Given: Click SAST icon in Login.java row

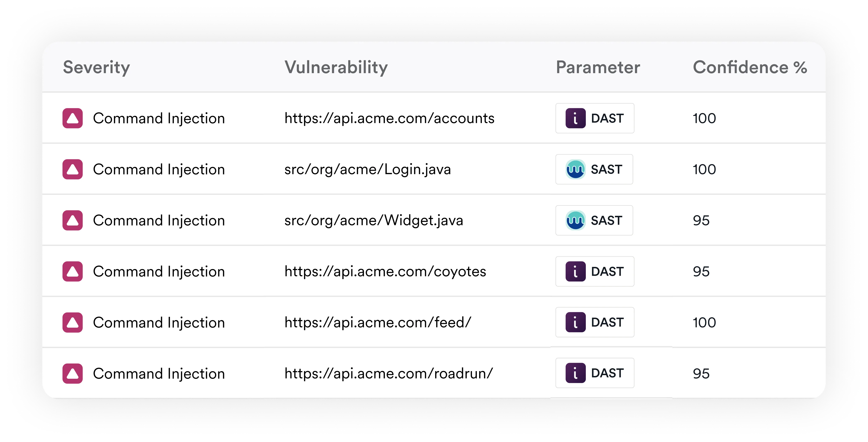Looking at the screenshot, I should click(x=575, y=169).
